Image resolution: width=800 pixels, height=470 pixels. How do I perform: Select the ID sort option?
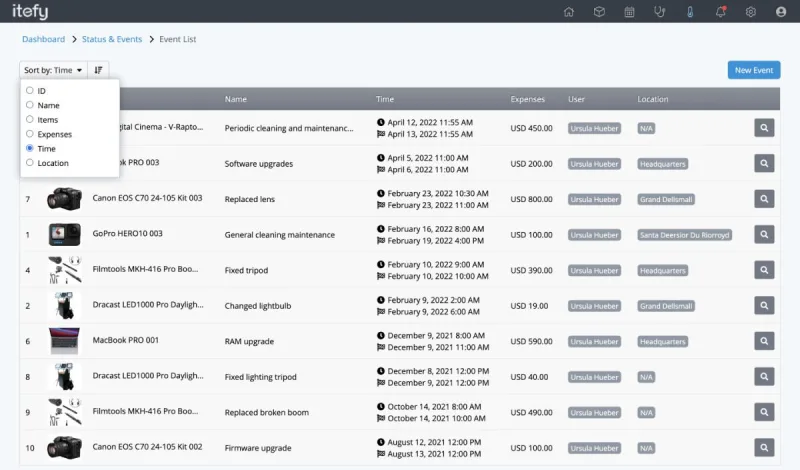coord(30,91)
